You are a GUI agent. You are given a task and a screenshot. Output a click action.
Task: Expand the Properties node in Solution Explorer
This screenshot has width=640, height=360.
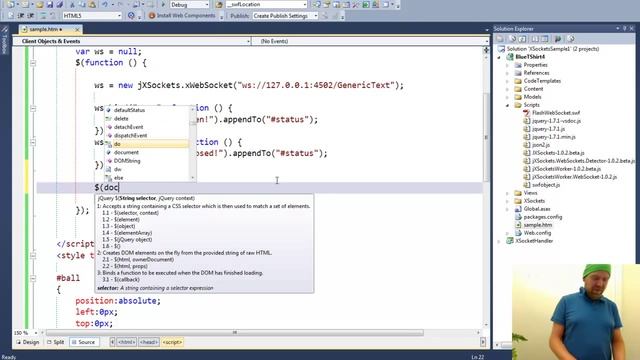508,65
